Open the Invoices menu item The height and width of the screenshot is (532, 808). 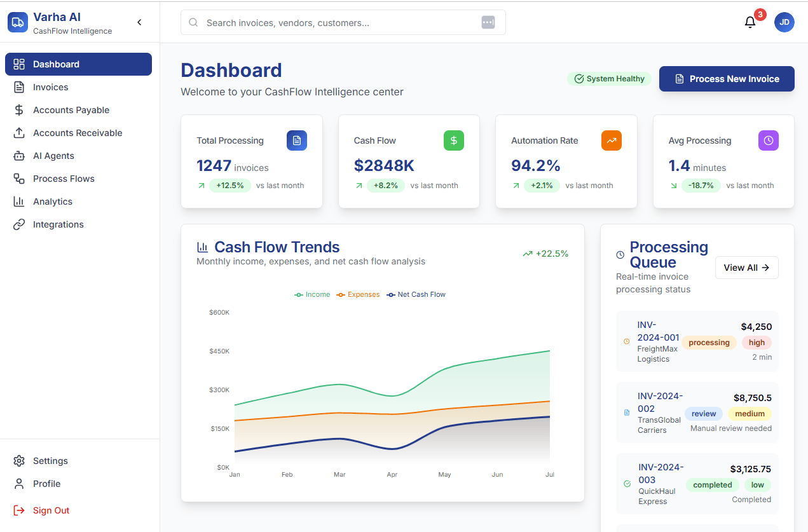tap(51, 87)
